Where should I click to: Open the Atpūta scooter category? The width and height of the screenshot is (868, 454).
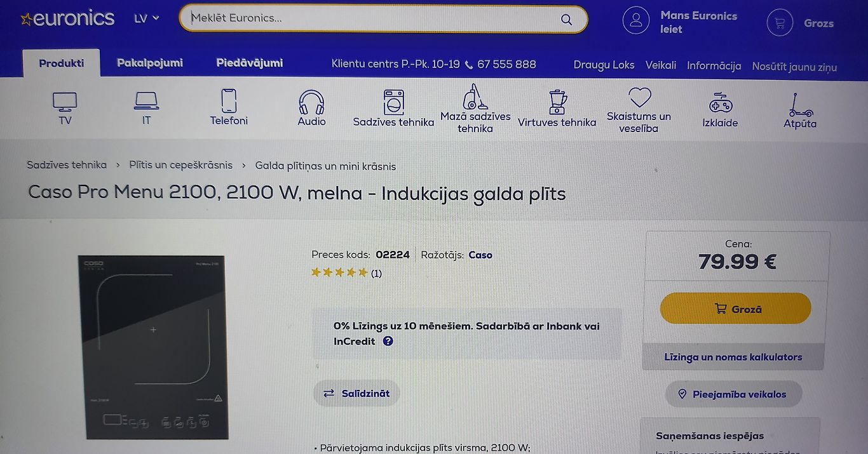click(x=800, y=105)
